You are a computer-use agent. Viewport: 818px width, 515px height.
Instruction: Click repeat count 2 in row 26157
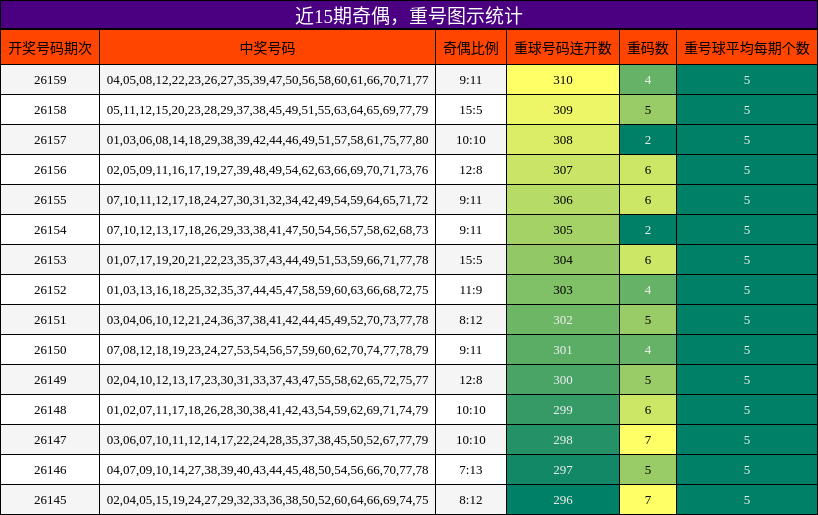pyautogui.click(x=648, y=140)
